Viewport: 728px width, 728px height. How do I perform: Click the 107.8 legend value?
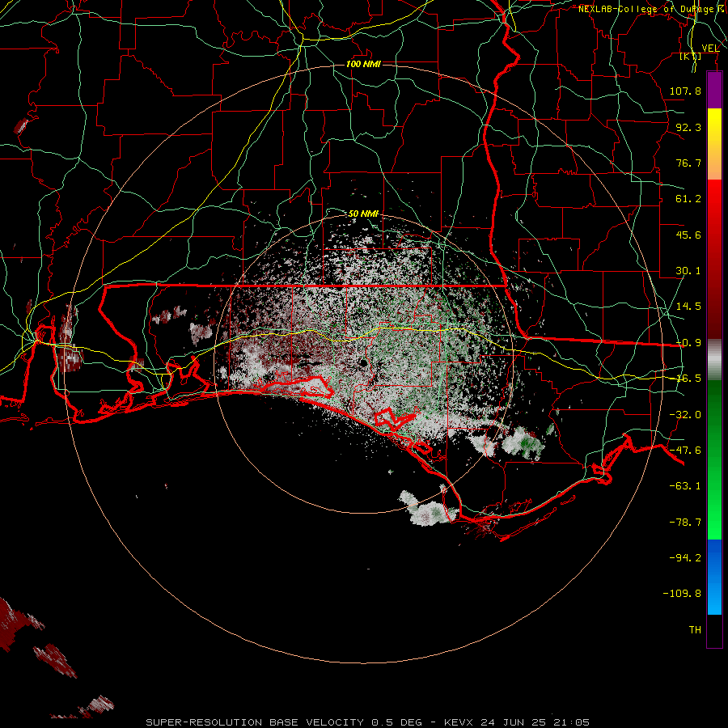[x=685, y=91]
